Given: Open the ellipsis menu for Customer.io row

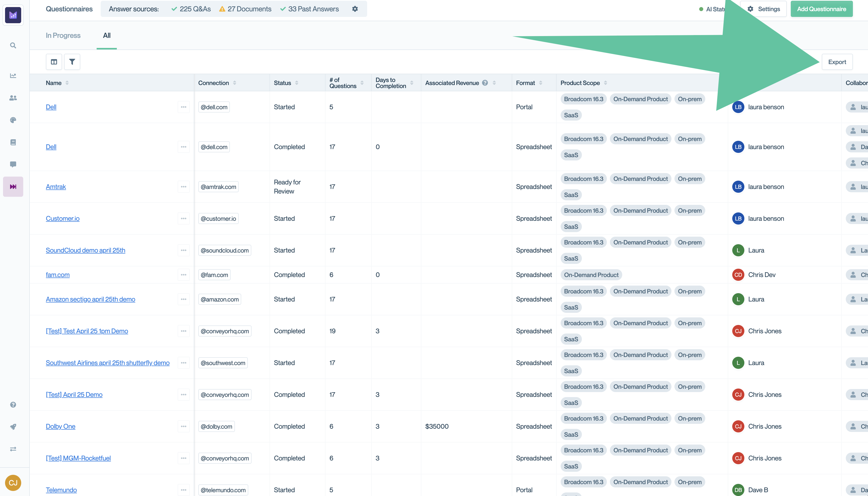Looking at the screenshot, I should (x=183, y=218).
